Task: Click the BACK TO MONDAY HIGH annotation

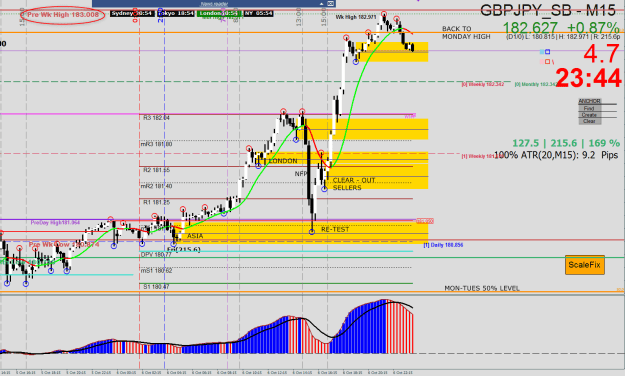Action: (x=466, y=33)
